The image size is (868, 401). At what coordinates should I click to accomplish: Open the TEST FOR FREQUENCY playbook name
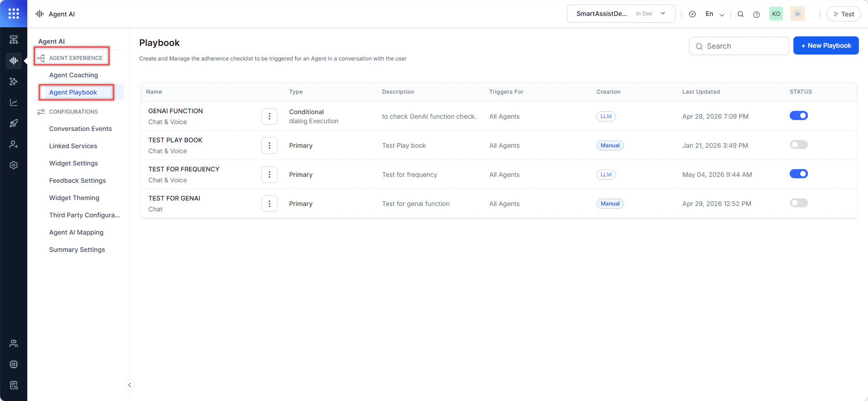[x=184, y=169]
